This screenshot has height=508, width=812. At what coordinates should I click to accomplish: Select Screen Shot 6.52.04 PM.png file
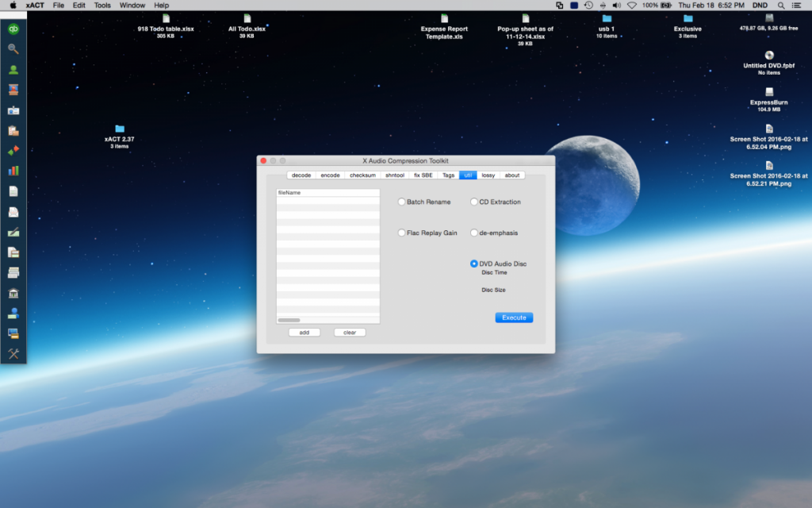coord(769,129)
